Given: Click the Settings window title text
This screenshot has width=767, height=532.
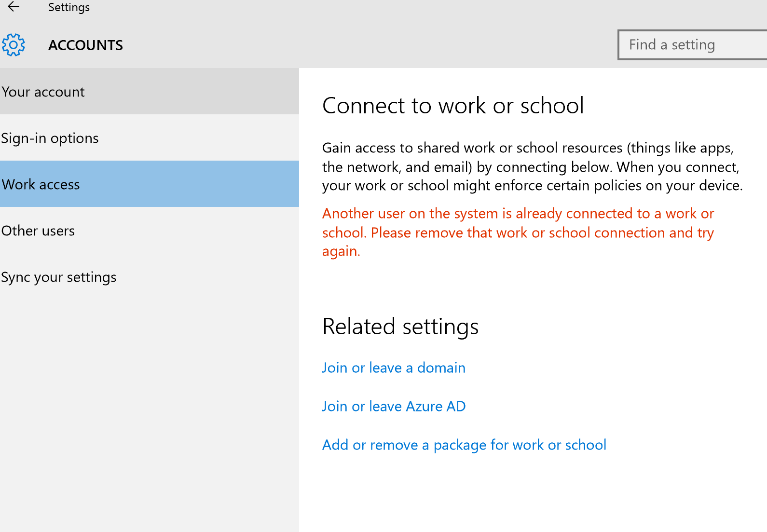Looking at the screenshot, I should [68, 7].
